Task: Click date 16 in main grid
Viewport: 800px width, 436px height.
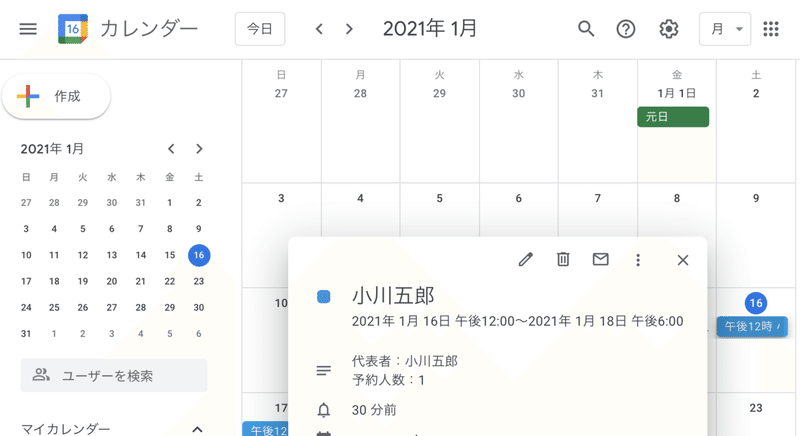Action: tap(756, 303)
